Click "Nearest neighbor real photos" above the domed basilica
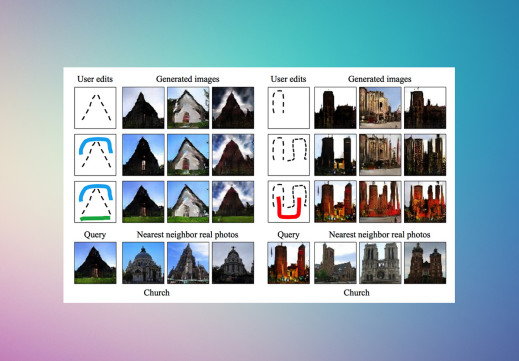Image resolution: width=519 pixels, height=361 pixels. [x=187, y=235]
